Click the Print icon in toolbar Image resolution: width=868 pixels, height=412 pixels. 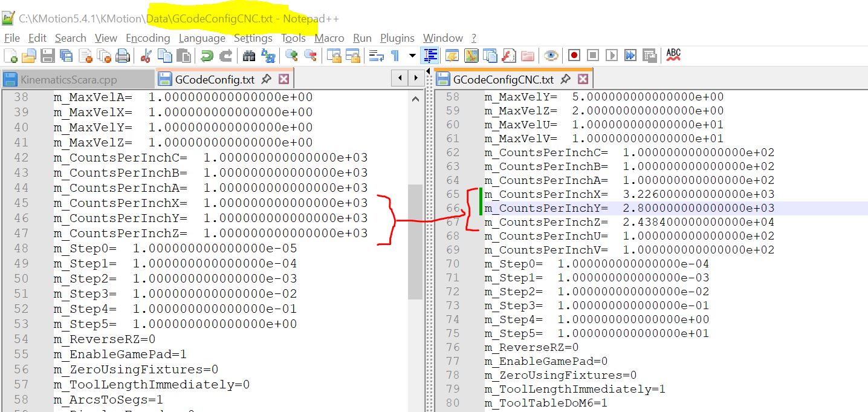(123, 56)
